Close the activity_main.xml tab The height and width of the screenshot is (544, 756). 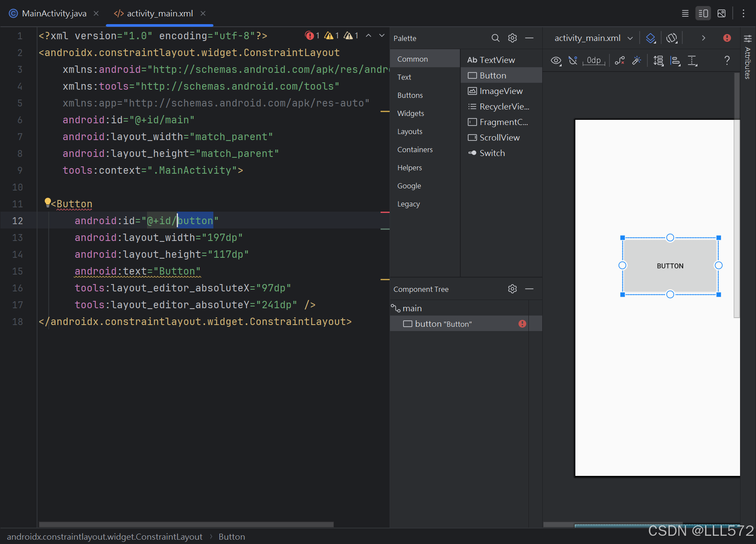coord(203,13)
